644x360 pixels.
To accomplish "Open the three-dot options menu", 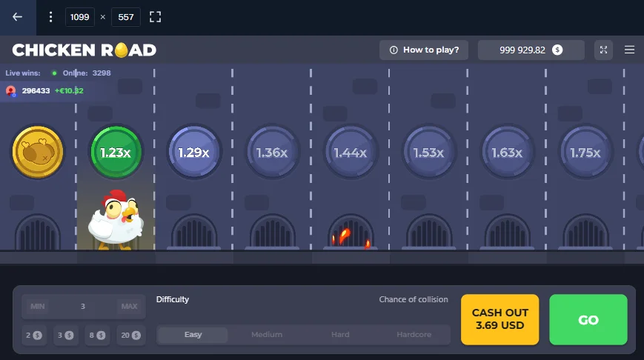I will (50, 17).
